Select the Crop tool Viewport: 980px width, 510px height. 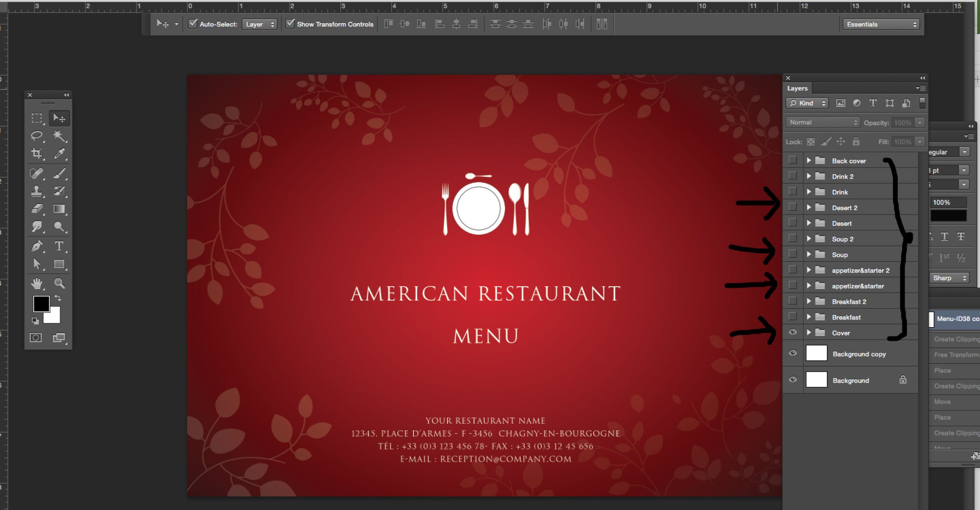click(x=37, y=153)
